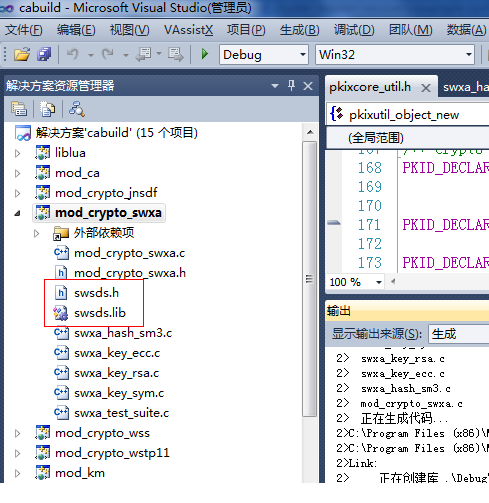This screenshot has width=489, height=503.
Task: Expand the mod_ca project node
Action: [17, 173]
